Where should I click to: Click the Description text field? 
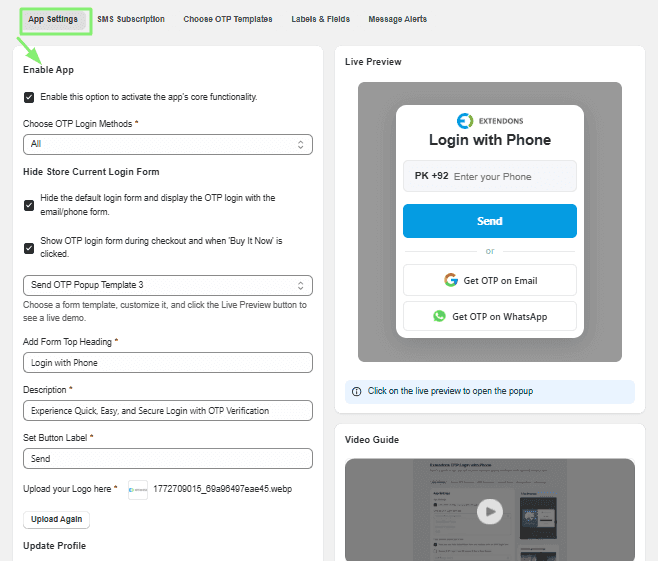click(x=168, y=410)
